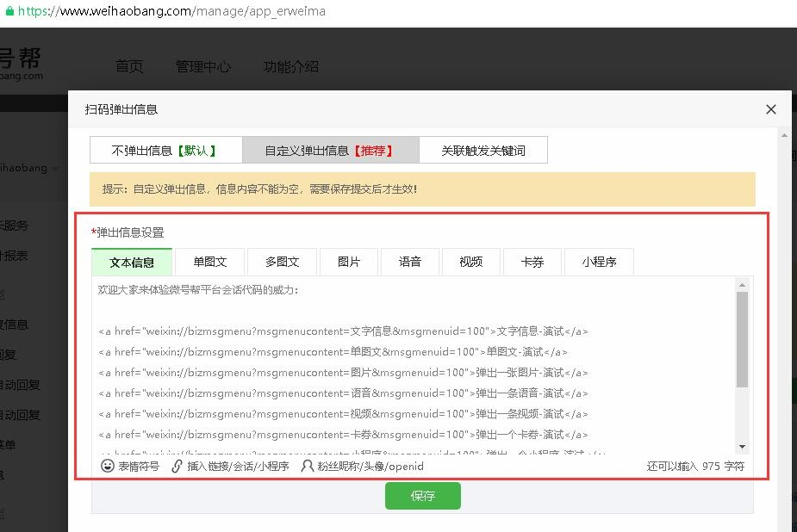Screen dimensions: 797x532
Task: Click the fan nickname person icon
Action: (x=307, y=466)
